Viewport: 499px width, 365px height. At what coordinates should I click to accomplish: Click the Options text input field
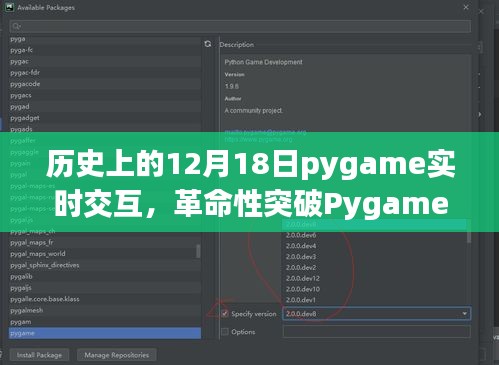click(377, 332)
